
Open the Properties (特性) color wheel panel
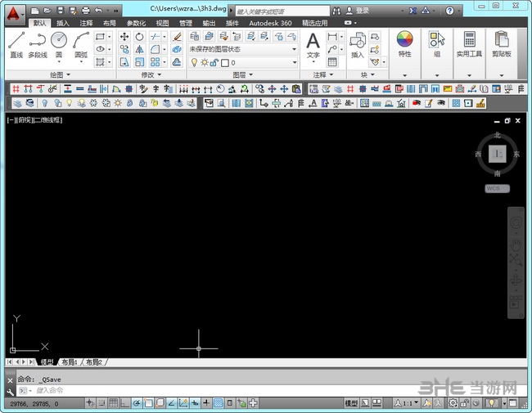coord(404,44)
